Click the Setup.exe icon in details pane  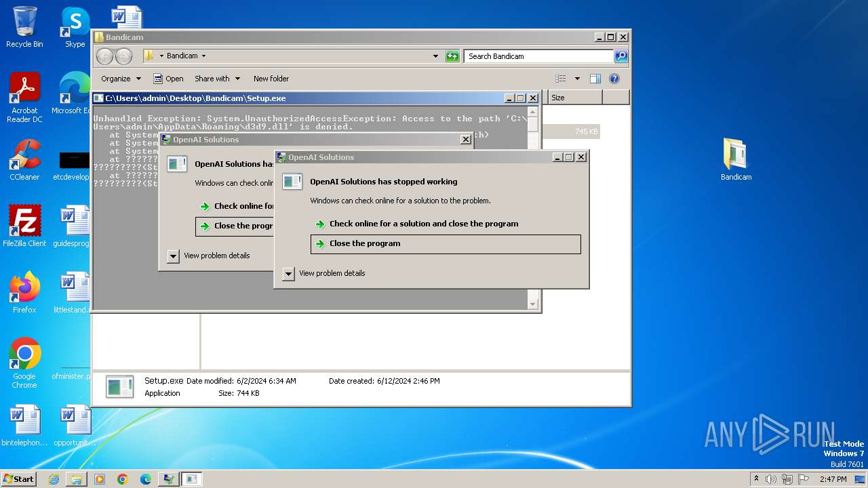pyautogui.click(x=119, y=386)
